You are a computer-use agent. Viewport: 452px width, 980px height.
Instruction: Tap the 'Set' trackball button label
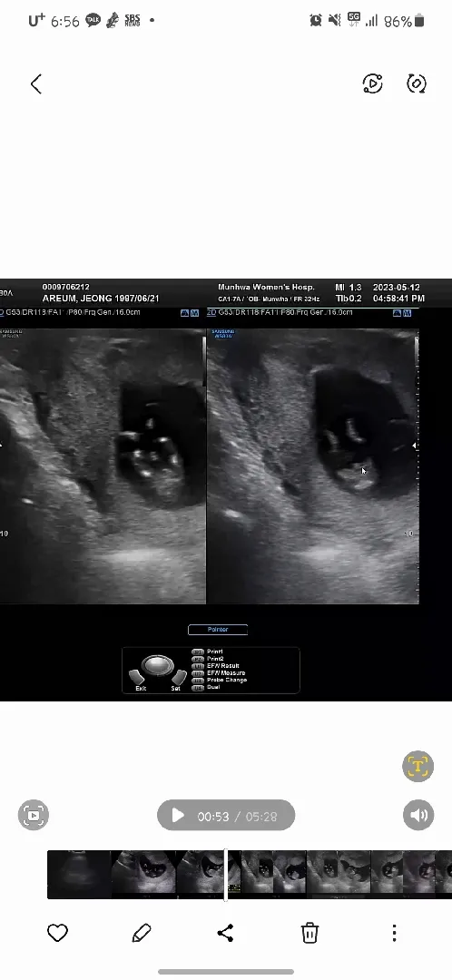tap(176, 688)
